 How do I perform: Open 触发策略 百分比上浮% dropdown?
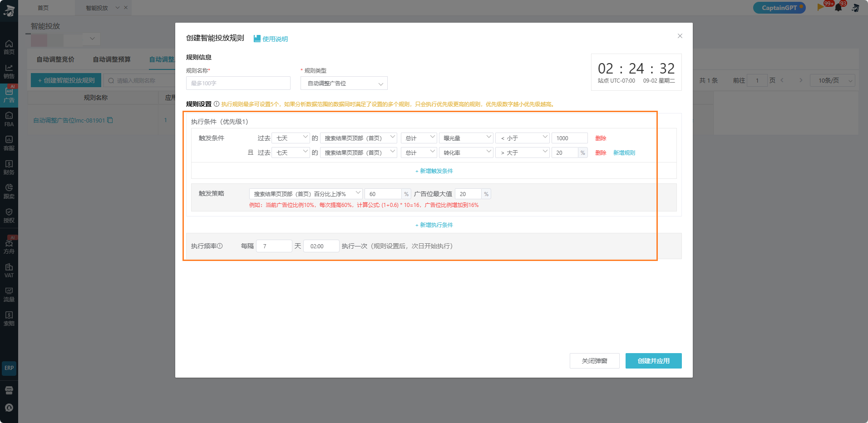point(306,194)
